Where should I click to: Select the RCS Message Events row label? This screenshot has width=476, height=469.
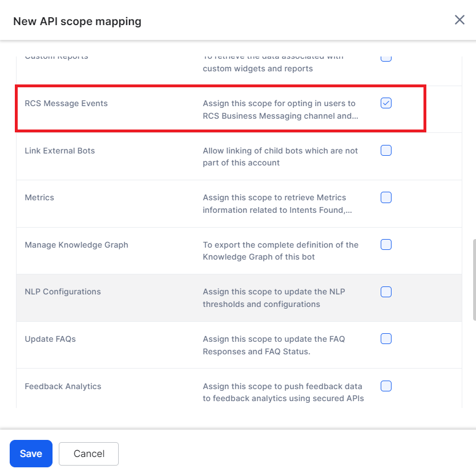pos(66,103)
